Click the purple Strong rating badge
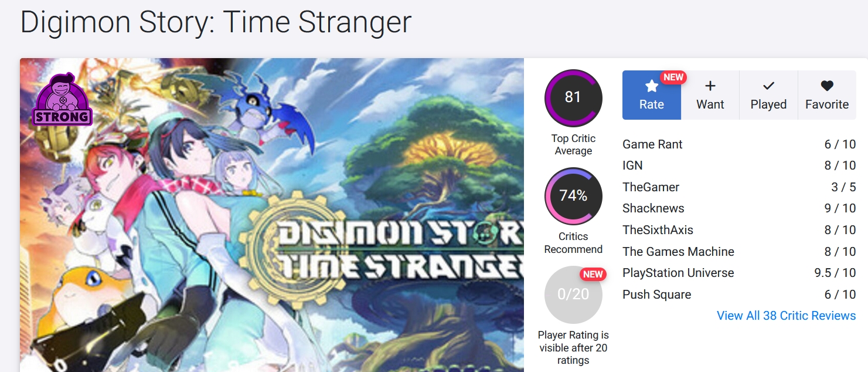This screenshot has width=868, height=372. click(x=62, y=100)
